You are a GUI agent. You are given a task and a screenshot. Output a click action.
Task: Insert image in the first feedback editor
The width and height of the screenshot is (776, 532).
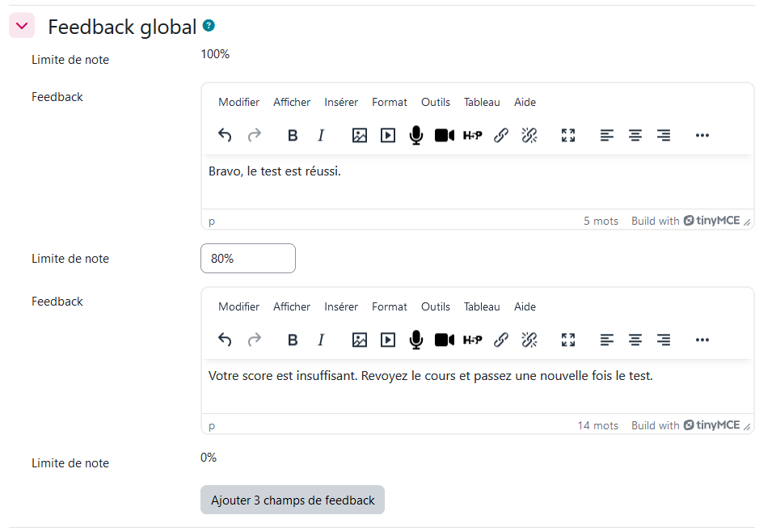coord(360,136)
